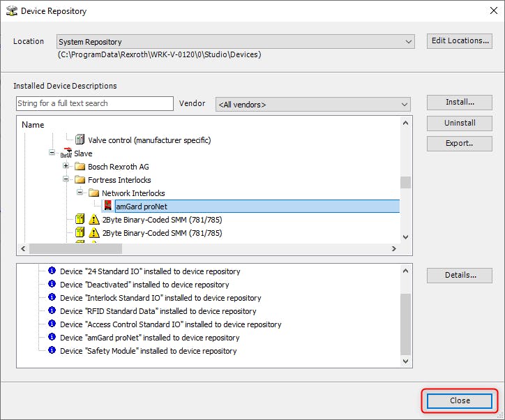
Task: Click the Export button
Action: click(x=460, y=144)
